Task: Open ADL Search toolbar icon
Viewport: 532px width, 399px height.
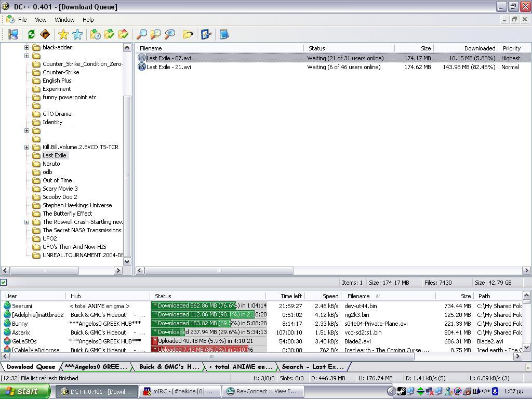Action: (156, 34)
